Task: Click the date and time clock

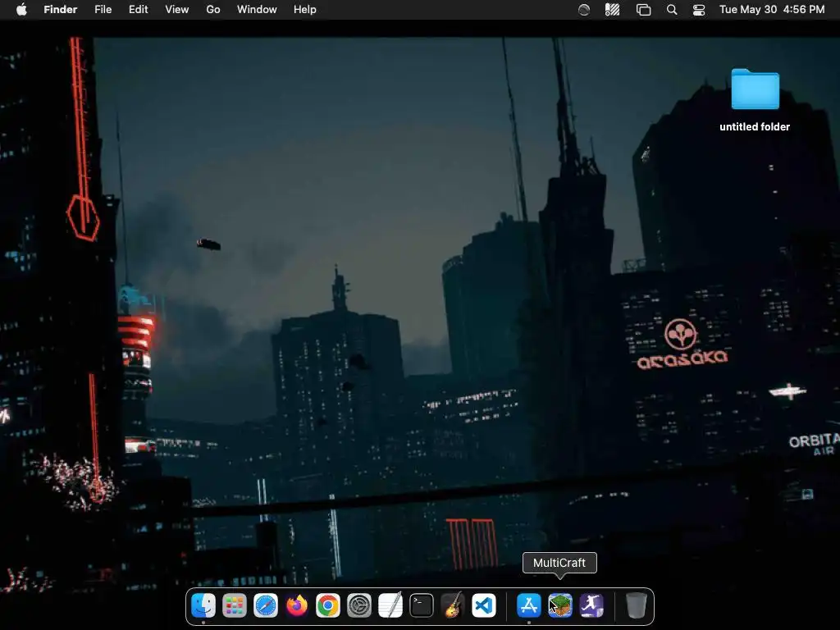Action: click(772, 10)
